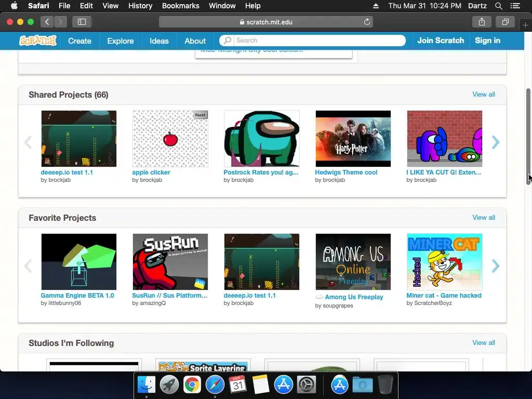Click the search magnifier icon in Scratch navbar

click(228, 41)
